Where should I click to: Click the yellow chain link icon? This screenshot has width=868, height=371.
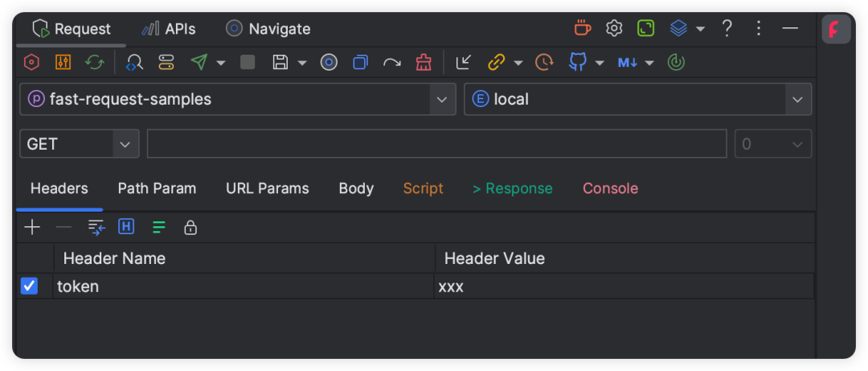(496, 63)
